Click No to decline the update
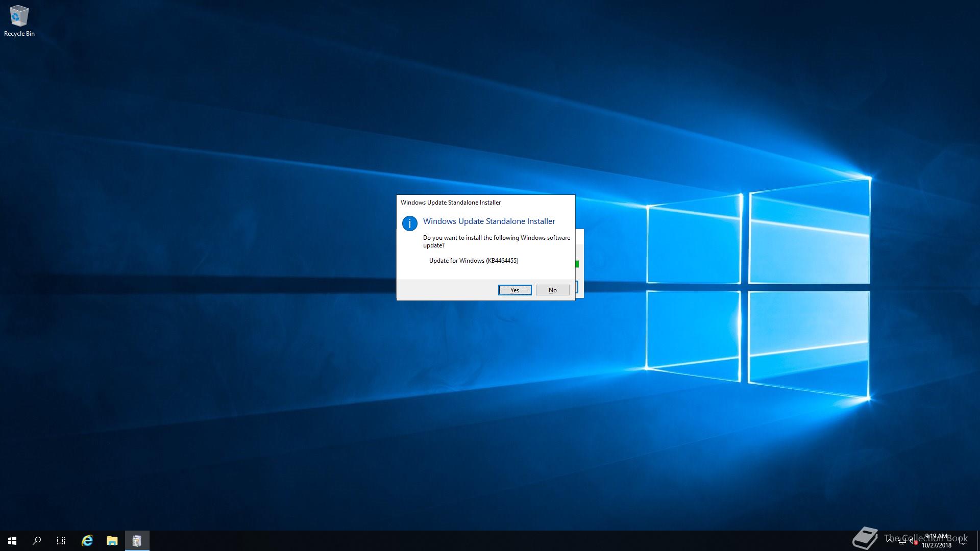The width and height of the screenshot is (980, 551). [x=552, y=290]
